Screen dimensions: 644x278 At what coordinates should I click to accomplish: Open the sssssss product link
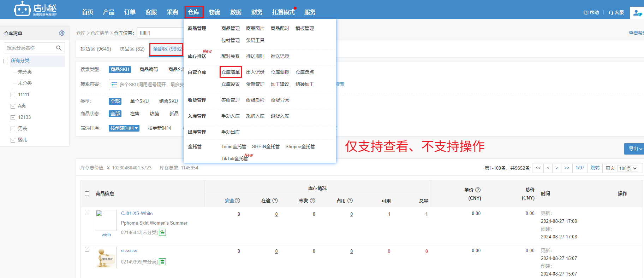click(129, 250)
